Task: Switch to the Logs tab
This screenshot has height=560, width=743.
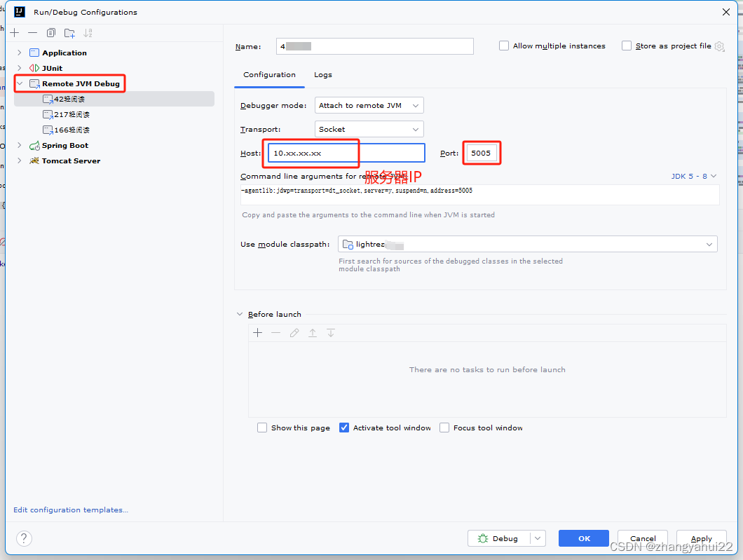Action: pos(323,74)
